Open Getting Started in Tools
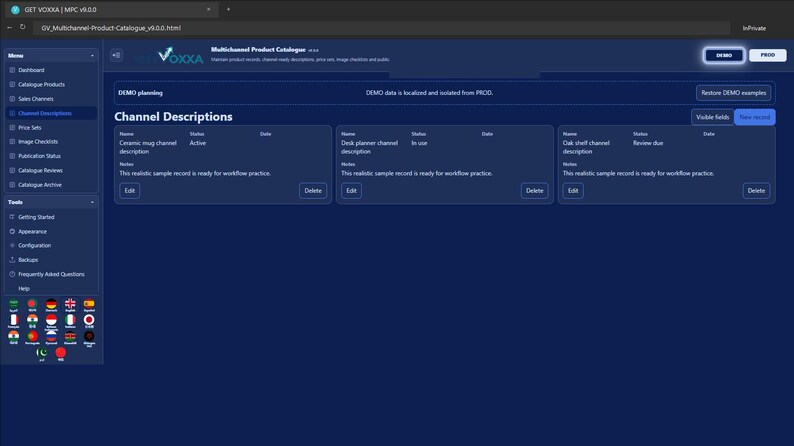The height and width of the screenshot is (446, 794). (51, 217)
